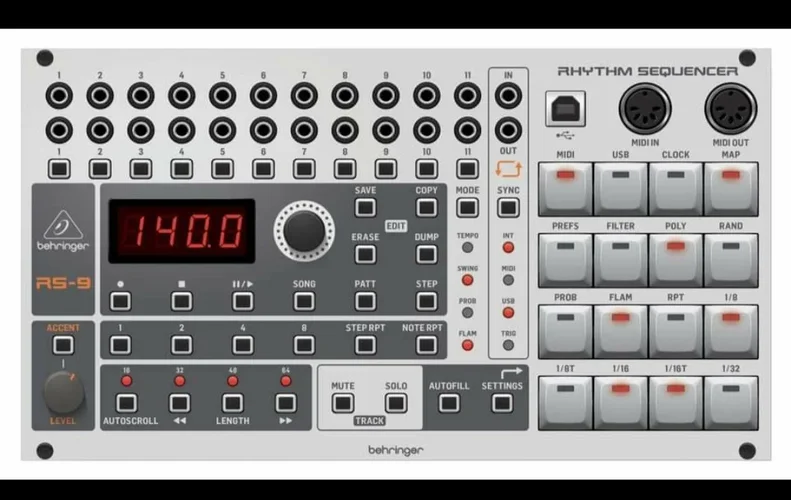This screenshot has height=500, width=791.
Task: Toggle the FILTER pad
Action: [620, 260]
